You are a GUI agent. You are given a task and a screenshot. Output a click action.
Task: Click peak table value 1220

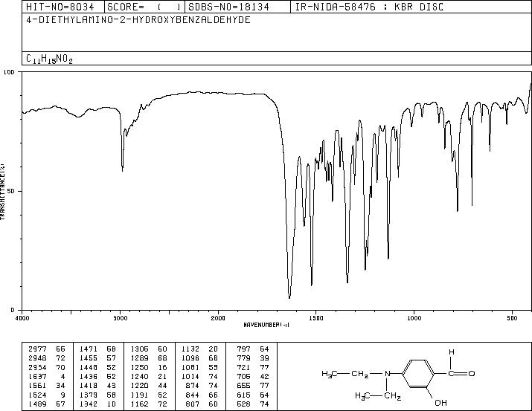coord(139,386)
